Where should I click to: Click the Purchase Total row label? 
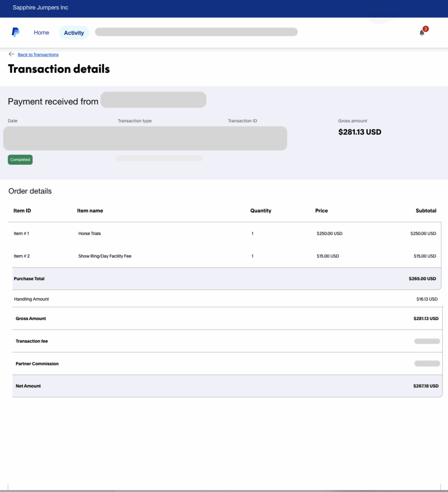(x=29, y=279)
